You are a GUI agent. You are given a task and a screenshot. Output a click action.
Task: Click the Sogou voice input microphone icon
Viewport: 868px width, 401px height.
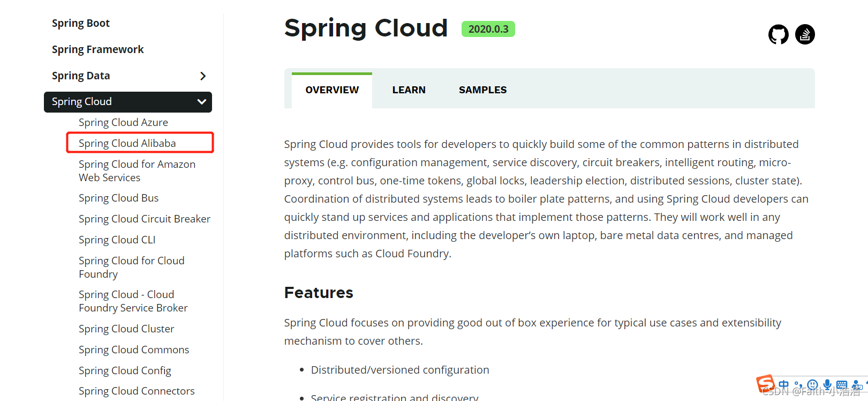coord(827,384)
